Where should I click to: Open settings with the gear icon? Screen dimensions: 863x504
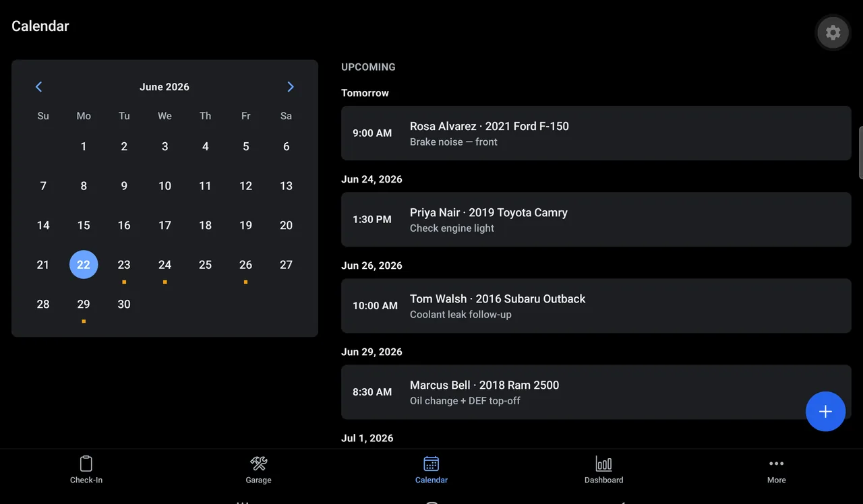click(x=833, y=32)
